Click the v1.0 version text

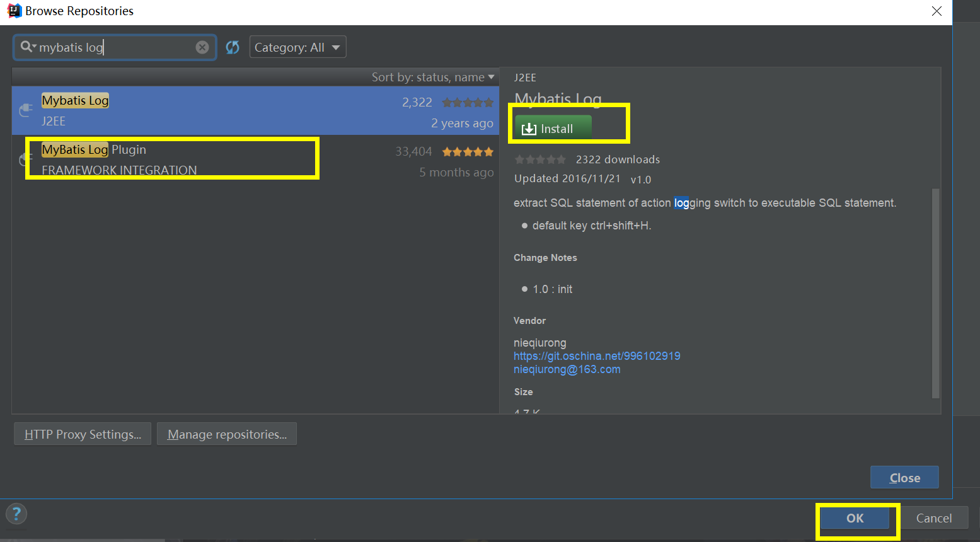coord(641,180)
